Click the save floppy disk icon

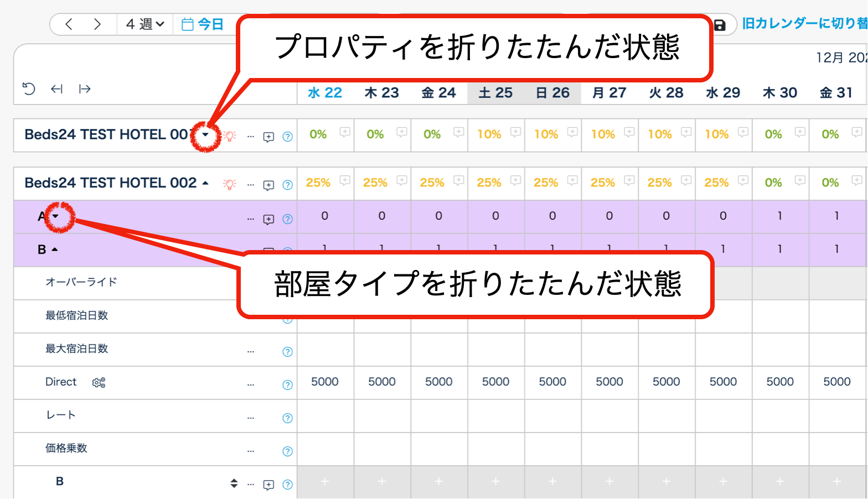pyautogui.click(x=719, y=25)
